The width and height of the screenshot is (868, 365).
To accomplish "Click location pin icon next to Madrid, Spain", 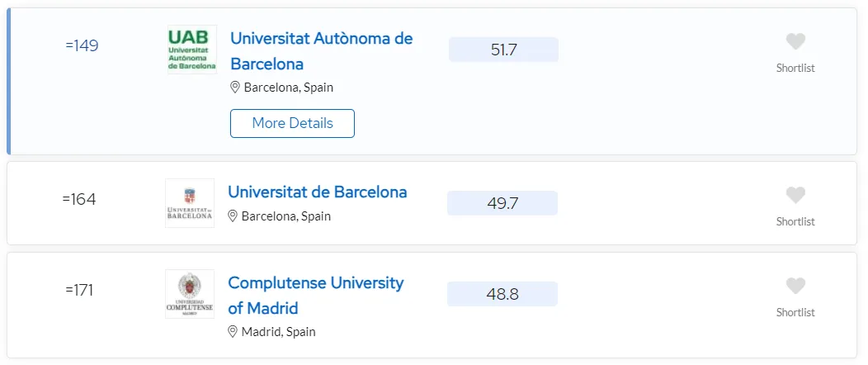I will click(x=233, y=332).
